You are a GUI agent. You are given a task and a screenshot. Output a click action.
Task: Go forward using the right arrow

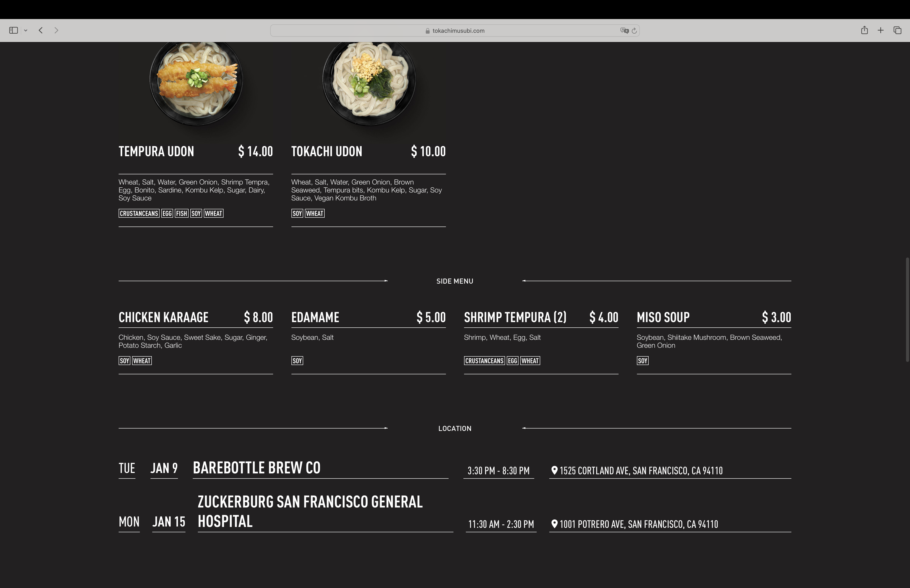click(x=56, y=30)
